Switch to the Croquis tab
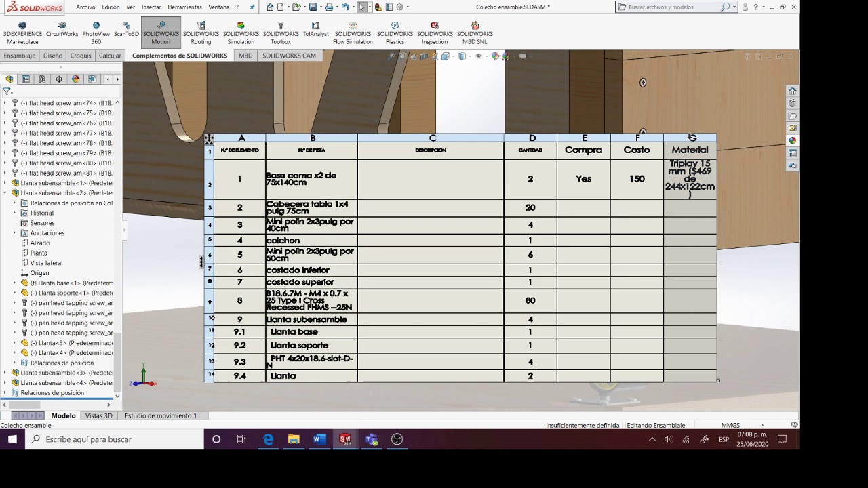The height and width of the screenshot is (488, 868). point(80,56)
